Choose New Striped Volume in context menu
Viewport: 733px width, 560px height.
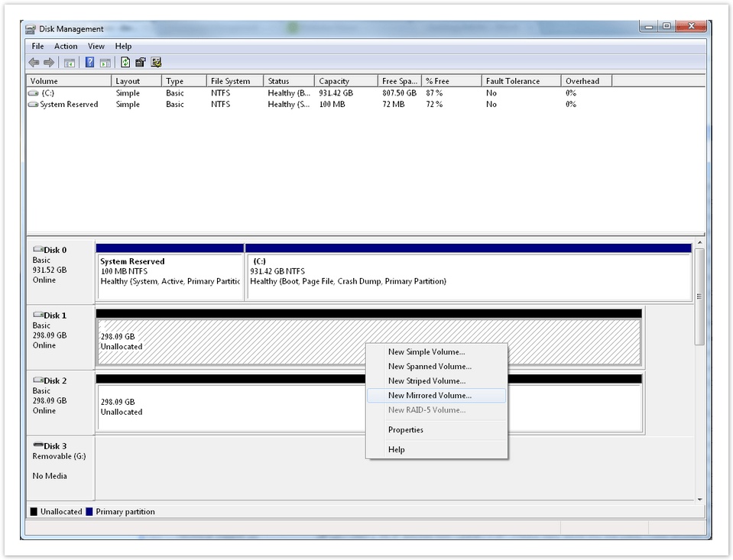click(427, 381)
